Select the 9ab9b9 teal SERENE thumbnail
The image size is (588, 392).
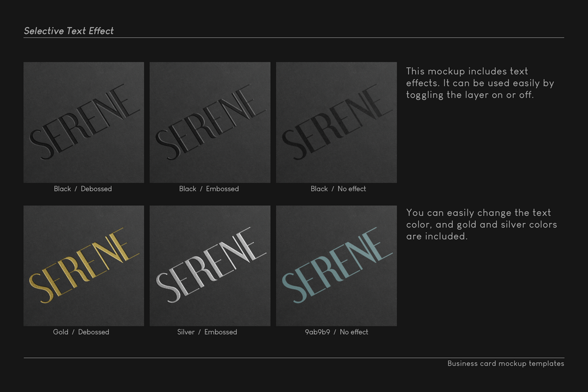336,266
